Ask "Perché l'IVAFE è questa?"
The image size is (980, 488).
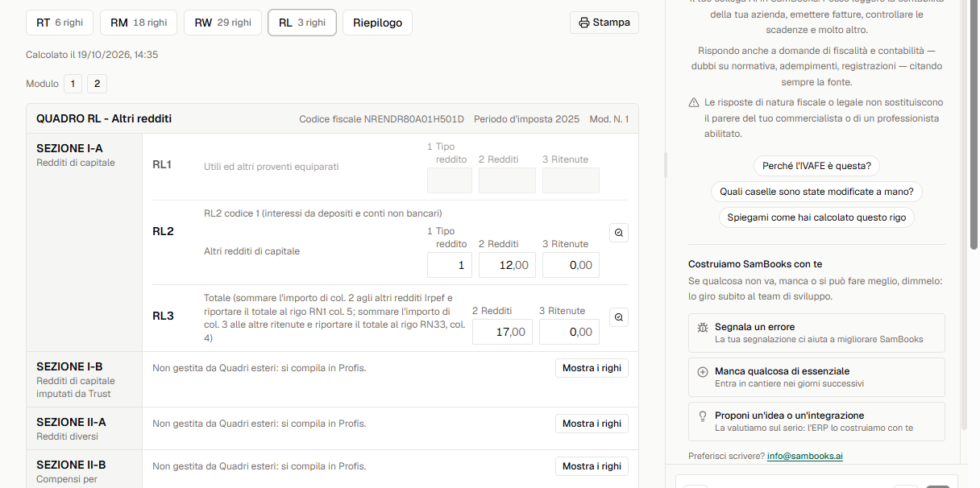coord(816,166)
